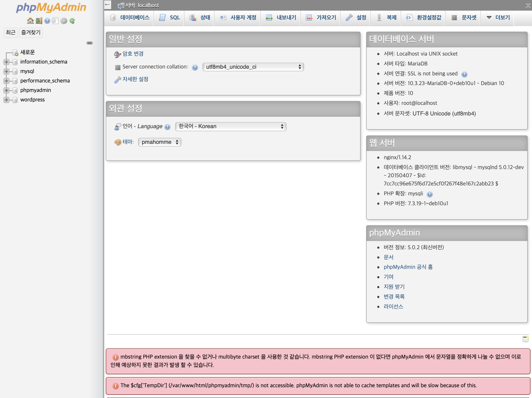This screenshot has height=398, width=532.
Task: Click the 즐겨찾기 favorites button
Action: click(x=31, y=33)
